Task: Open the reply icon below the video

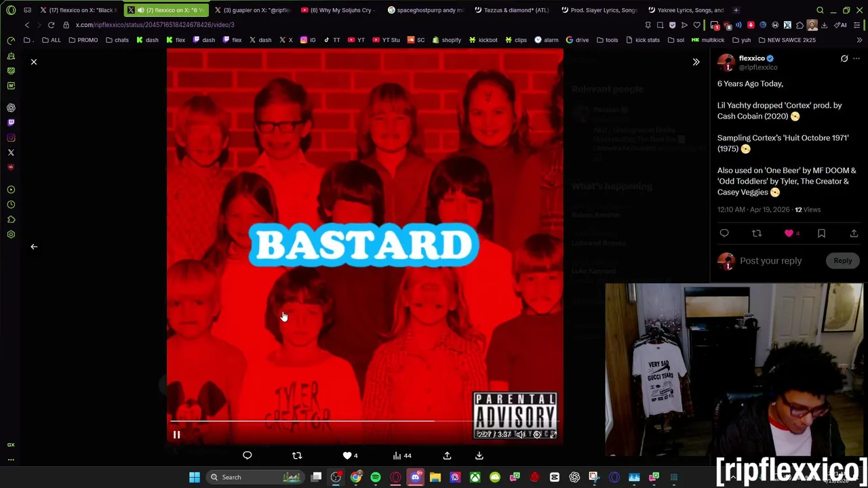Action: pyautogui.click(x=248, y=455)
